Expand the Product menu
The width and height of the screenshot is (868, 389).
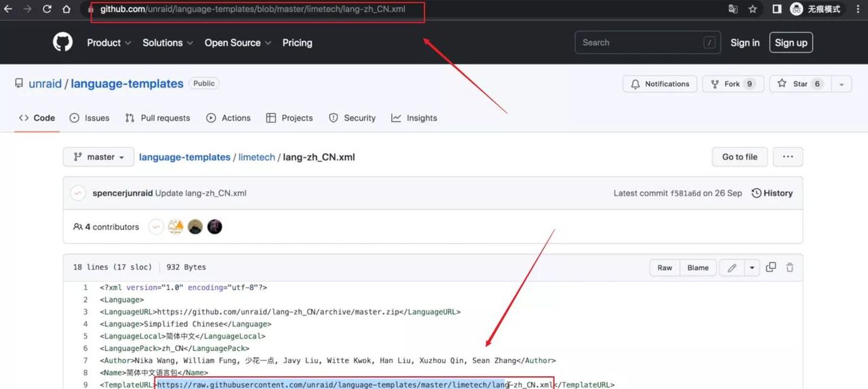[x=108, y=43]
